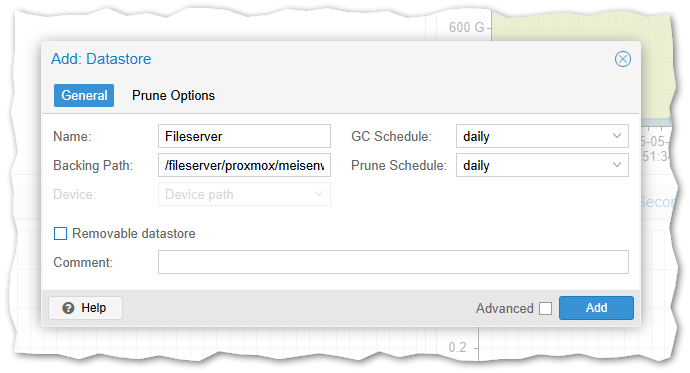This screenshot has height=373, width=690.
Task: Expand the Prune Schedule dropdown arrow
Action: [x=617, y=165]
